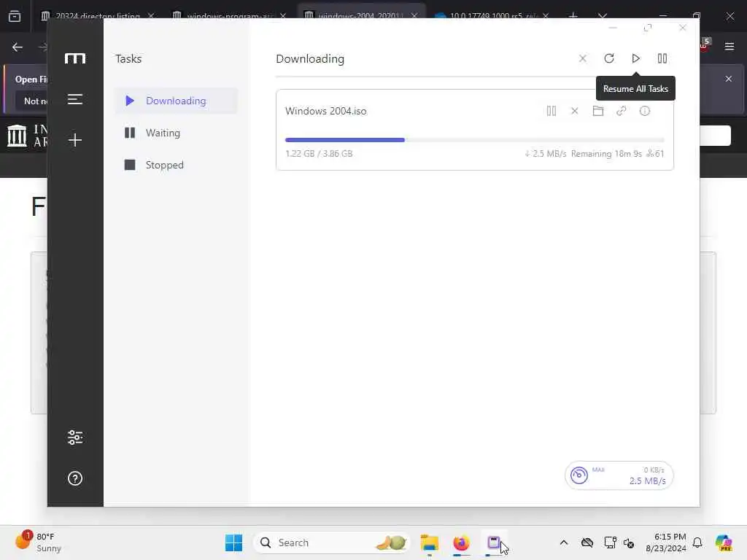
Task: Switch to 20324 directory listing tab
Action: point(98,16)
